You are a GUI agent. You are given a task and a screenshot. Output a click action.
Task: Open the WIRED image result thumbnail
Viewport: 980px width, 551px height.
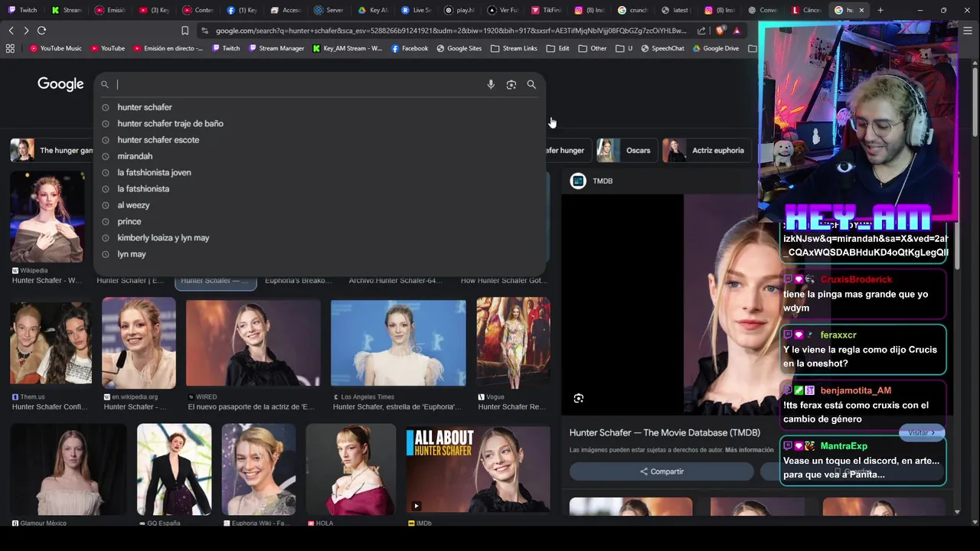pyautogui.click(x=253, y=343)
